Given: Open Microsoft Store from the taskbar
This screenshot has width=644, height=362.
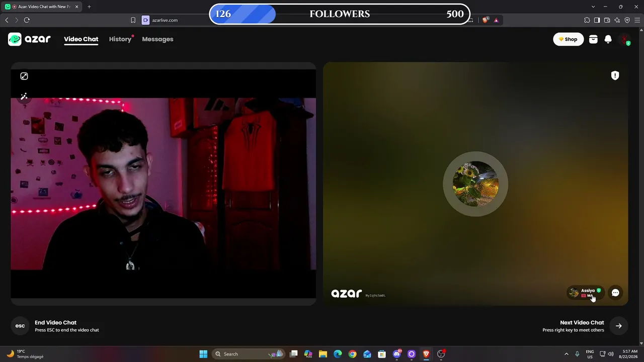Looking at the screenshot, I should [382, 354].
